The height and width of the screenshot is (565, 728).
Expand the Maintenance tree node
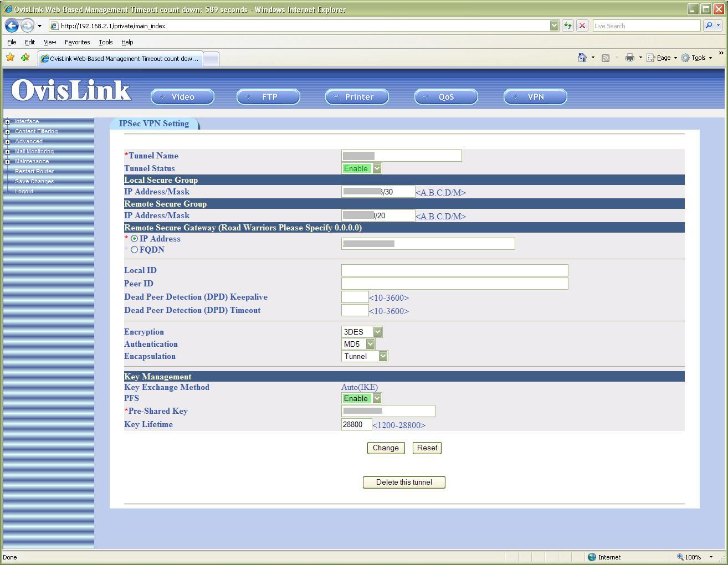[7, 162]
